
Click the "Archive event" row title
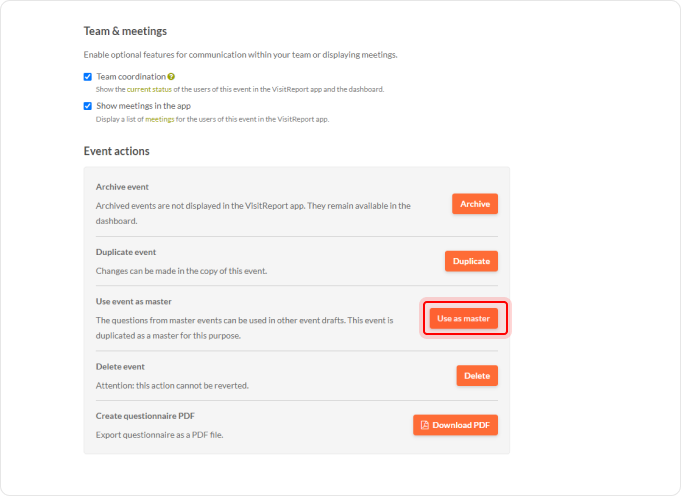122,187
